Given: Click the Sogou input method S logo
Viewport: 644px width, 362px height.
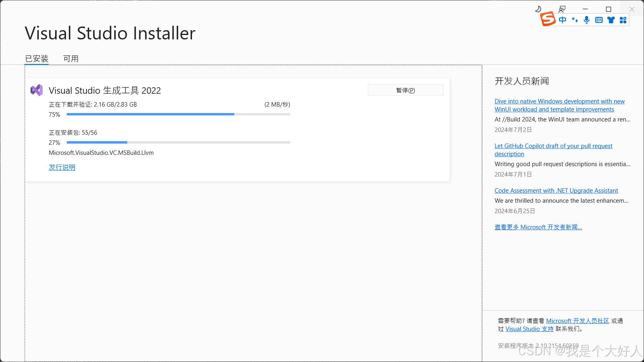Looking at the screenshot, I should pos(548,19).
